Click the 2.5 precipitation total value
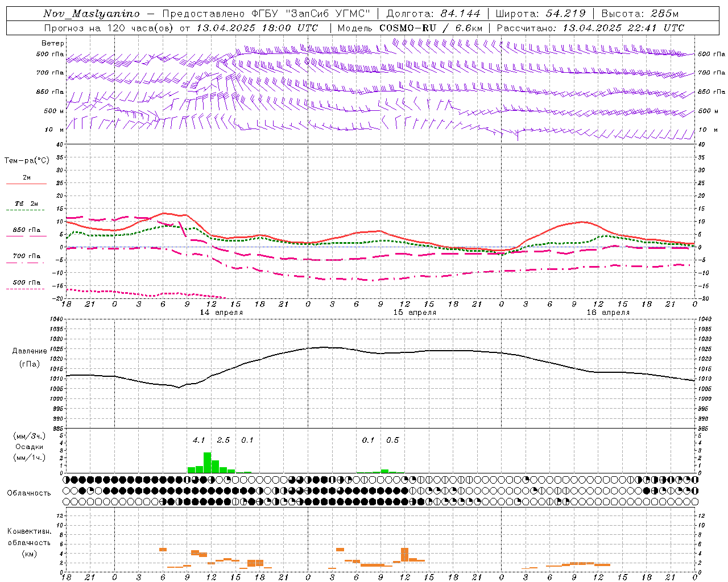Viewport: 728px width, 582px height. click(x=224, y=440)
